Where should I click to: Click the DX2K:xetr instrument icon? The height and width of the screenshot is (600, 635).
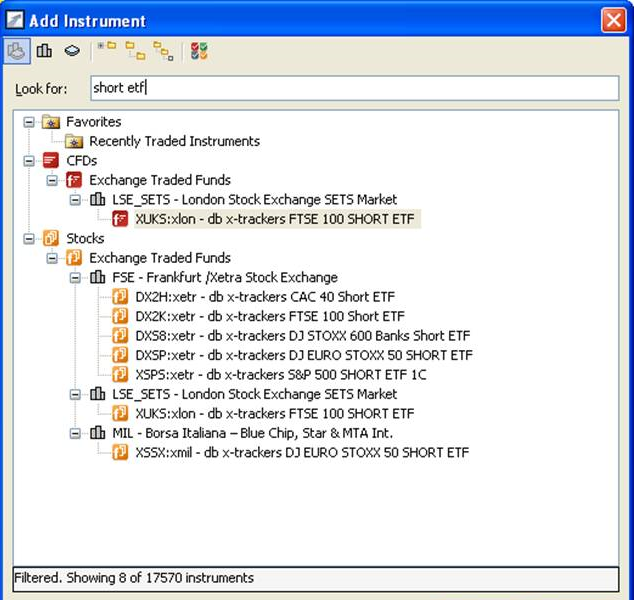[x=120, y=316]
